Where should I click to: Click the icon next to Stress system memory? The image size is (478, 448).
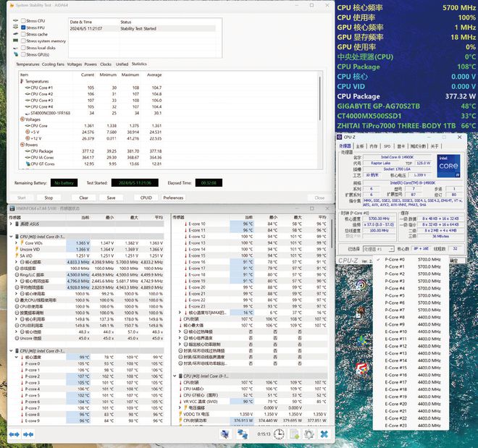16,41
